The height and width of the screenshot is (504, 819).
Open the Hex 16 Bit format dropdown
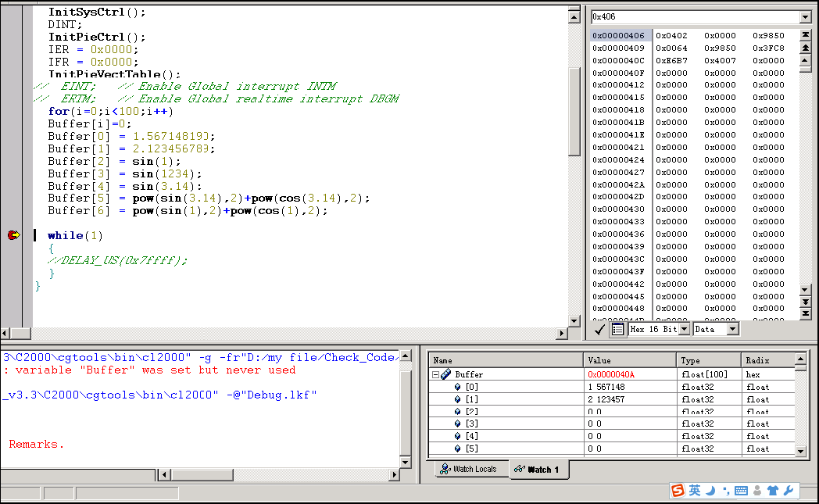click(x=685, y=329)
